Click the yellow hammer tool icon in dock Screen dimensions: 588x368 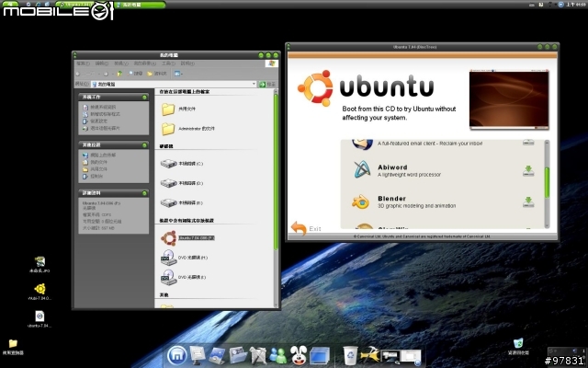[x=369, y=355]
